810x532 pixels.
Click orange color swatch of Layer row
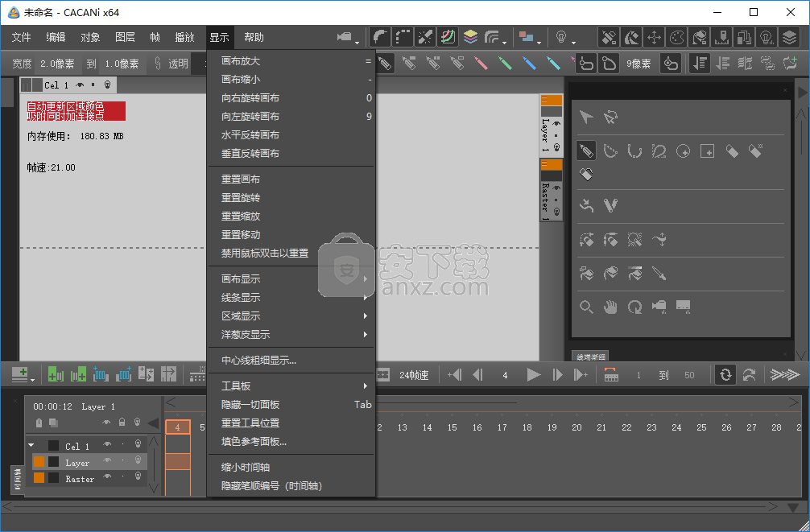(x=39, y=461)
